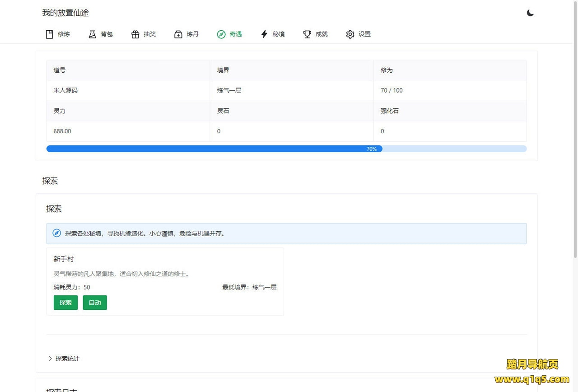This screenshot has height=392, width=578.
Task: Open the 秘境 tab
Action: (279, 34)
